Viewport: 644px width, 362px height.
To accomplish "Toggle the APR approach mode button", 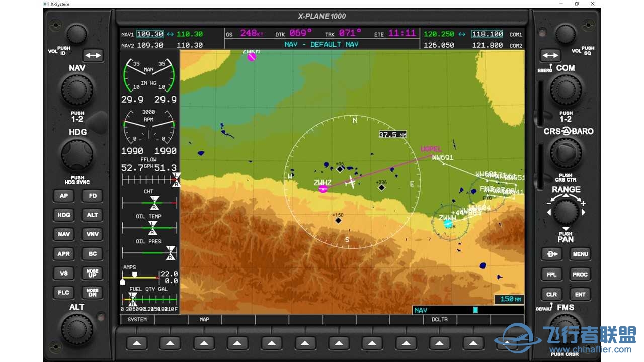I will [x=64, y=254].
